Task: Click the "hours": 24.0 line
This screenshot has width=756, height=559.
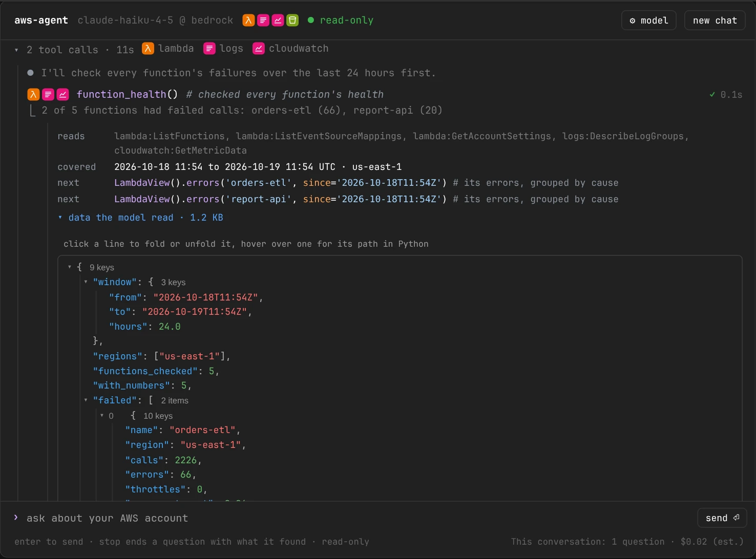Action: click(x=144, y=327)
